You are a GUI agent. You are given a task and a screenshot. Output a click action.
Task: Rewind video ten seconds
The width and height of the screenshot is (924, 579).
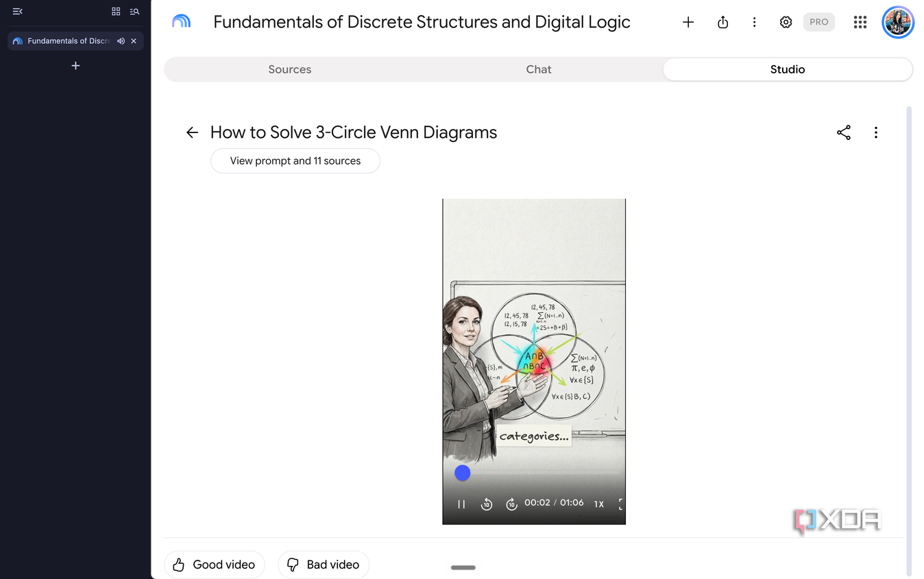pyautogui.click(x=487, y=504)
